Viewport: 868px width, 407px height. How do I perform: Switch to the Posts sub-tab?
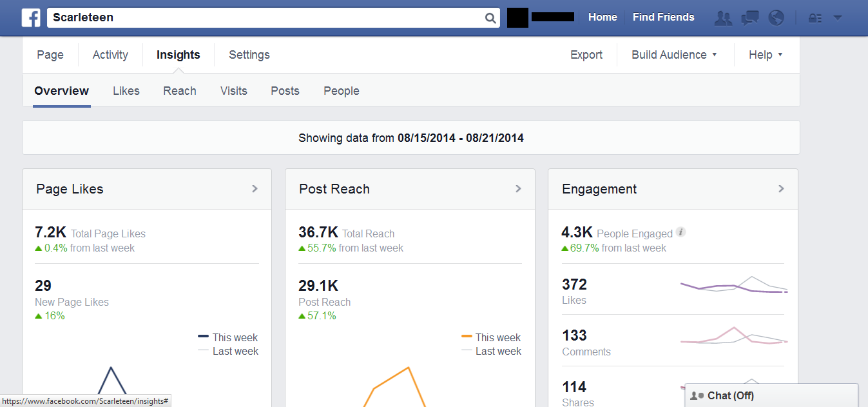tap(285, 91)
